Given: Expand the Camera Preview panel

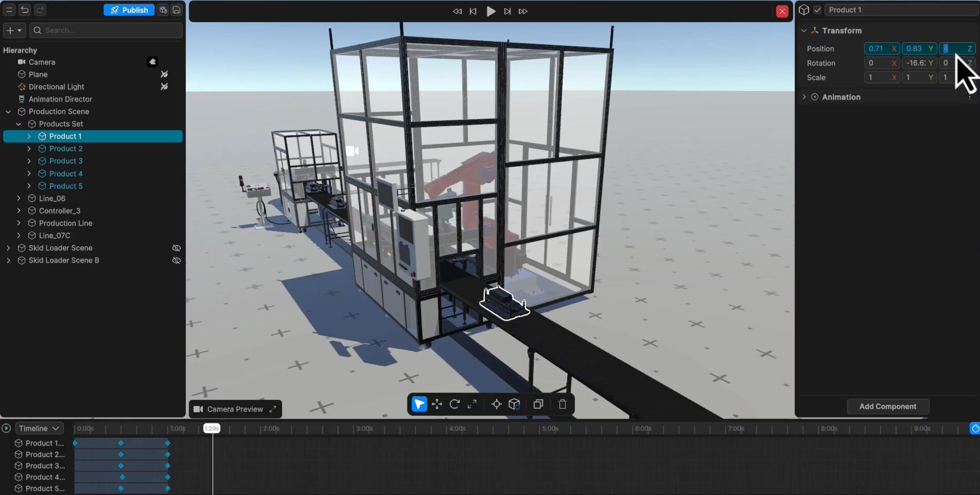Looking at the screenshot, I should point(273,409).
